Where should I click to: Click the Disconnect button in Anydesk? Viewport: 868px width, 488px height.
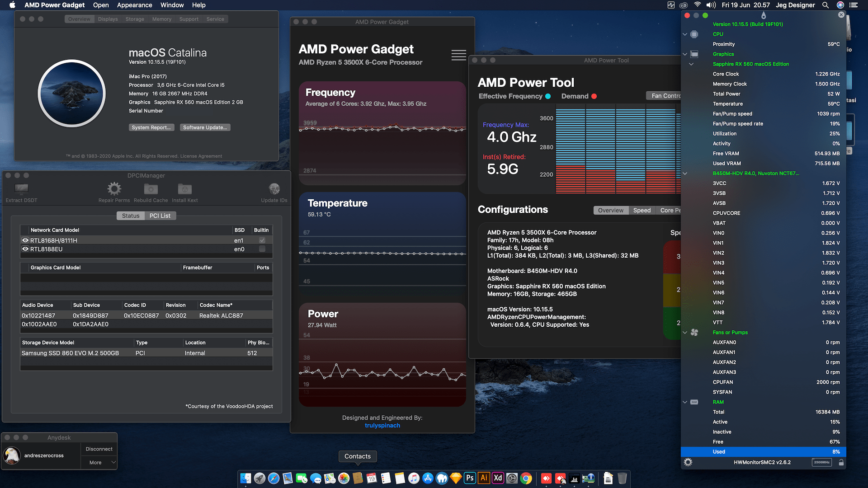tap(99, 449)
